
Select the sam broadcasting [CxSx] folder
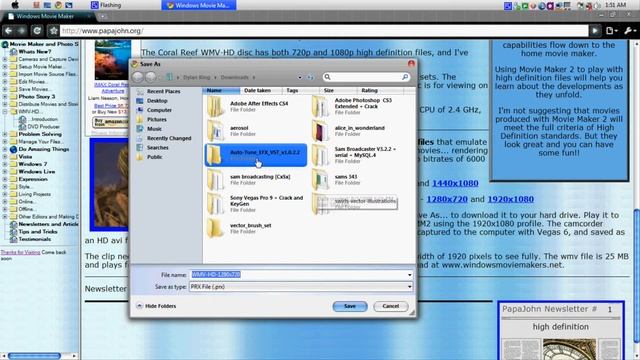256,180
